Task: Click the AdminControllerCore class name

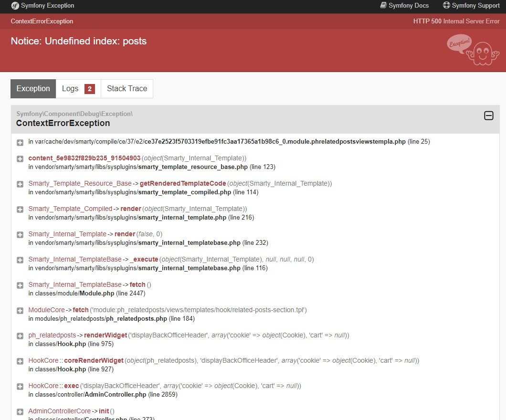Action: point(59,411)
